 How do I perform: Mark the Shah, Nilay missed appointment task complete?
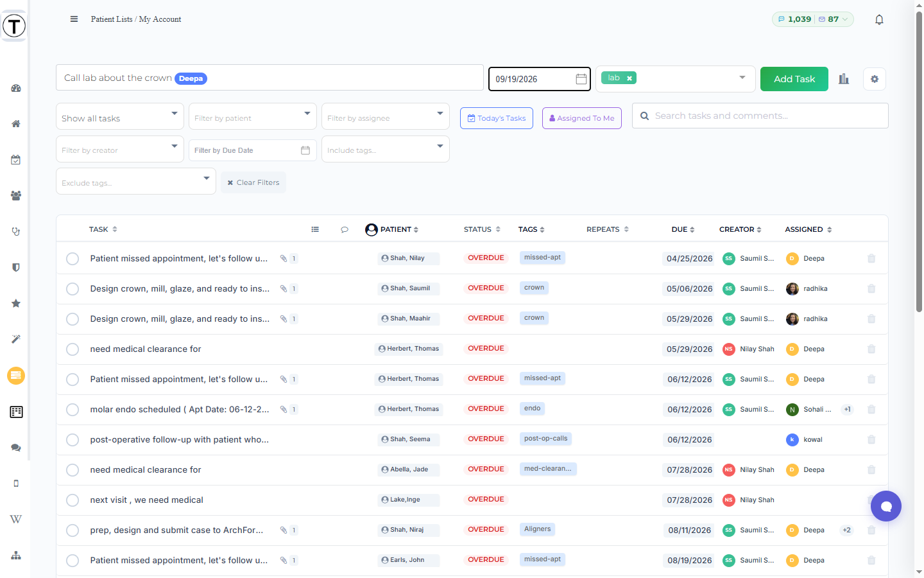point(73,259)
